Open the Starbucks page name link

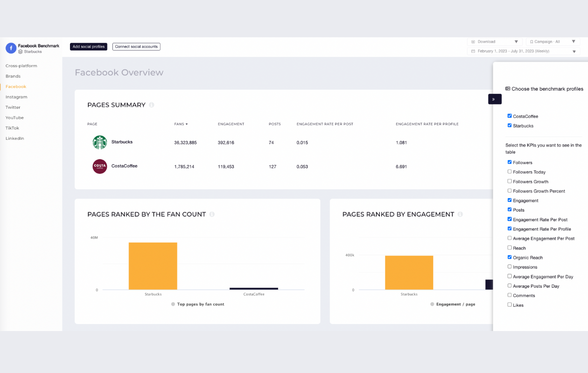pyautogui.click(x=122, y=142)
